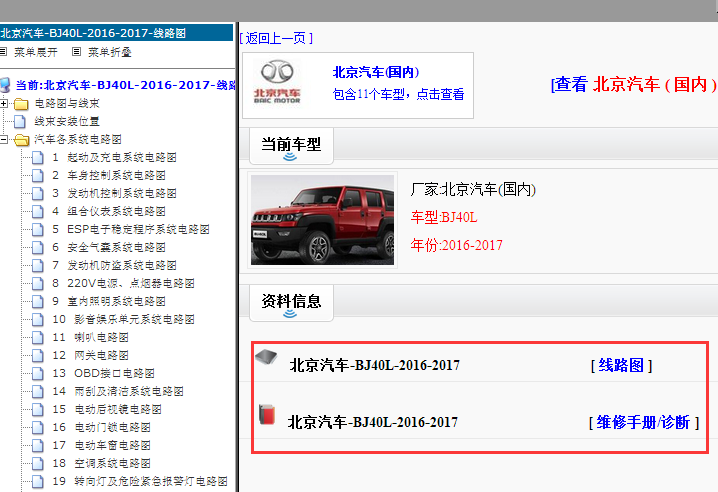Click page icon of 4 组合仪表系统电路图
The image size is (718, 492).
(38, 212)
